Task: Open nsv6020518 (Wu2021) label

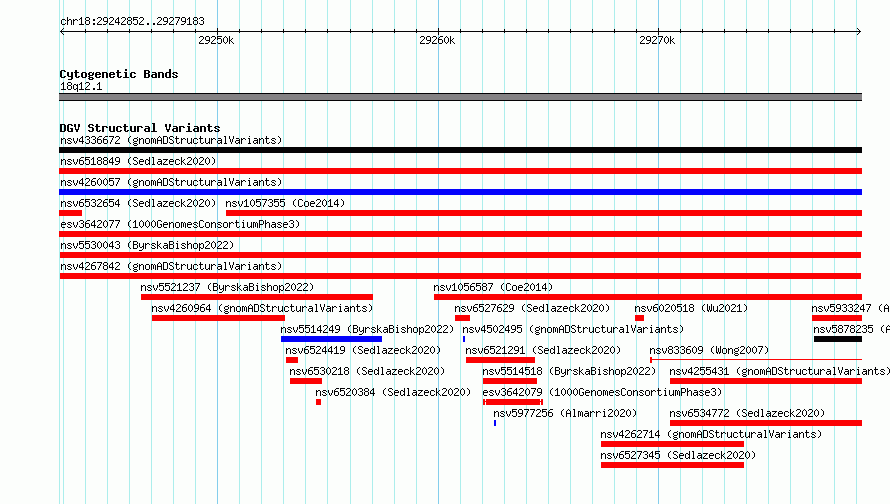Action: pos(691,308)
